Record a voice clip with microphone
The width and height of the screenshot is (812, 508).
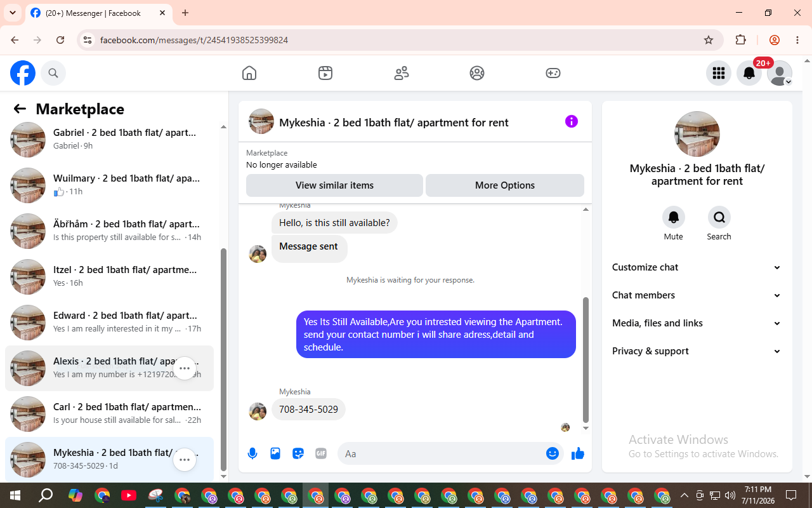pos(252,453)
